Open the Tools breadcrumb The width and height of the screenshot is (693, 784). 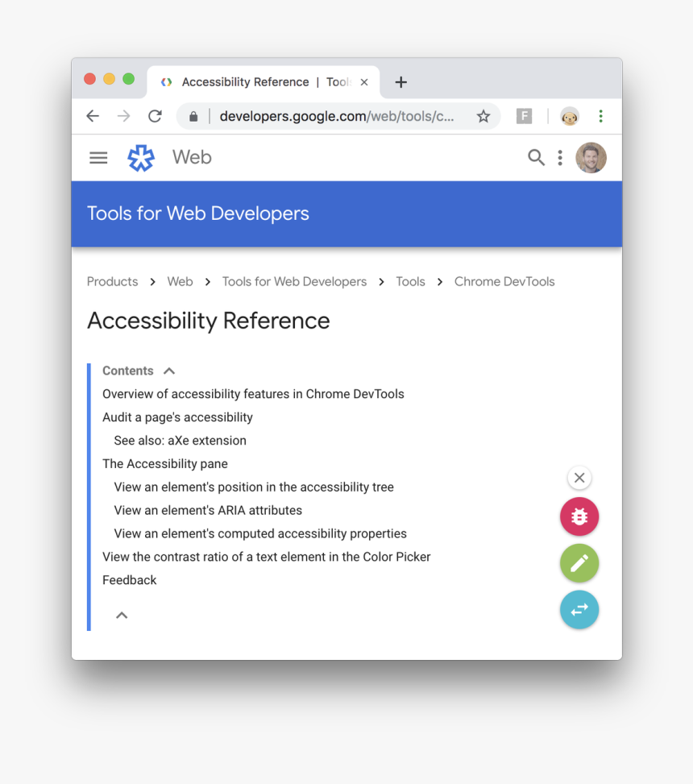410,281
